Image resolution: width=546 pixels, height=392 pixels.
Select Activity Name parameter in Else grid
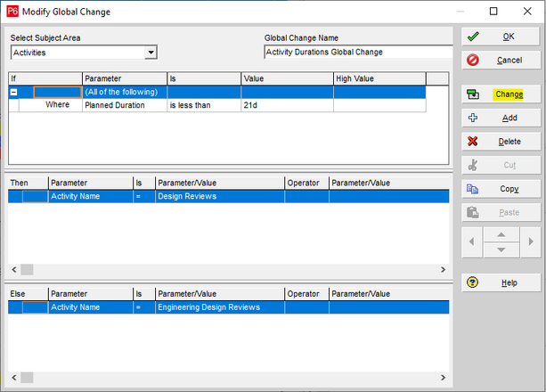click(91, 307)
